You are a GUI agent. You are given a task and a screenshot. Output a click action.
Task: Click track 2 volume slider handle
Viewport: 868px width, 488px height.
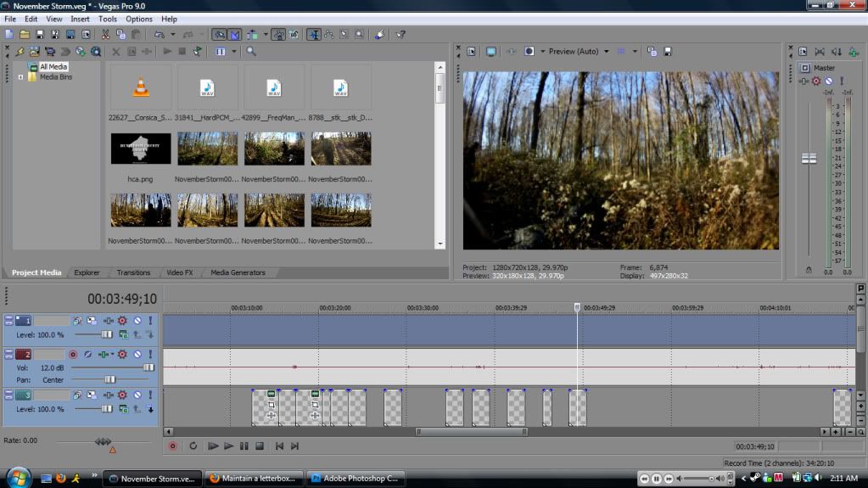(148, 367)
